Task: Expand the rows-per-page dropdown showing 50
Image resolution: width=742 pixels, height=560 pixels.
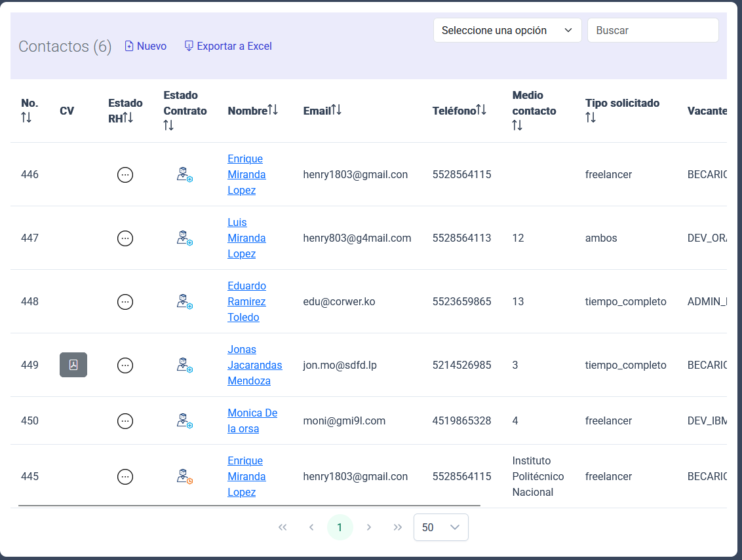Action: pyautogui.click(x=440, y=527)
